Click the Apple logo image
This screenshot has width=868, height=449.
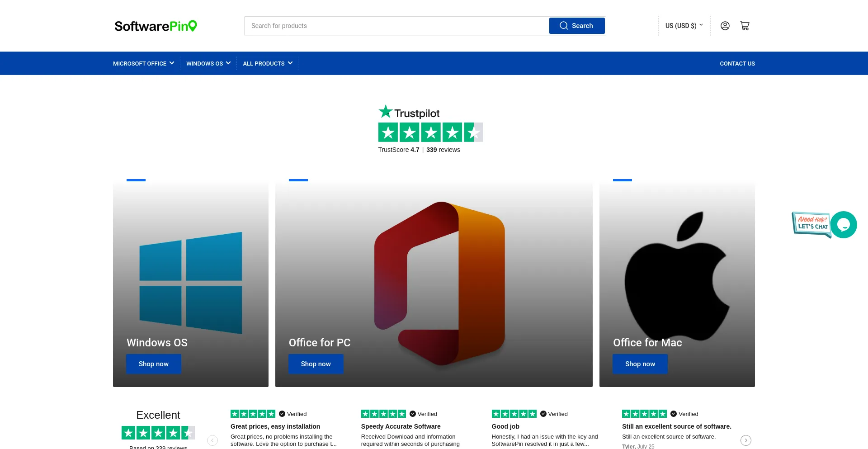click(x=677, y=276)
